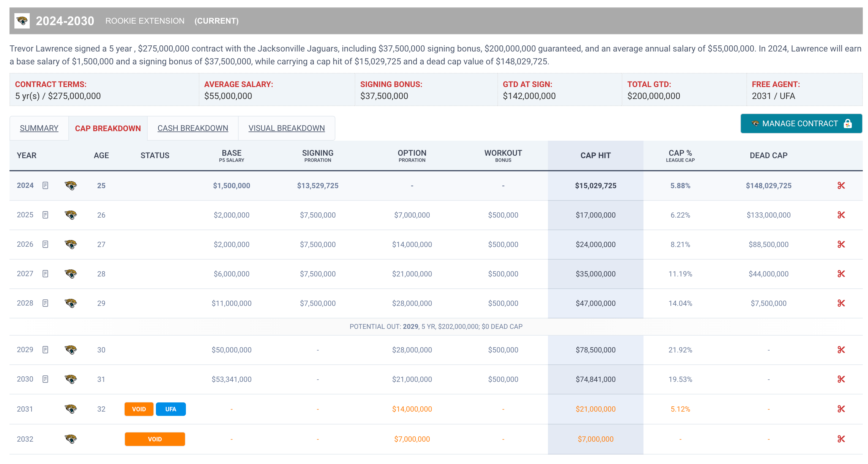The height and width of the screenshot is (464, 868).
Task: Switch to the Summary tab
Action: pos(39,128)
